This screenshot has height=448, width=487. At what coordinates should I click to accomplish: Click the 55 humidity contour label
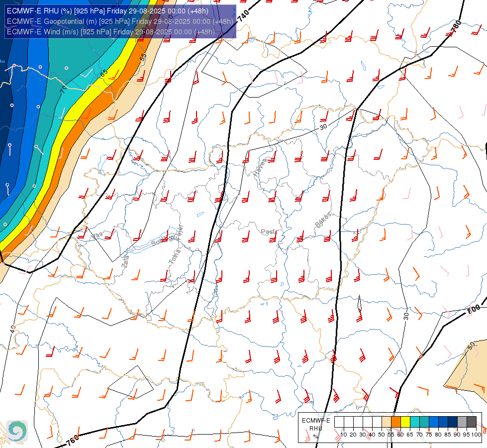click(x=143, y=57)
